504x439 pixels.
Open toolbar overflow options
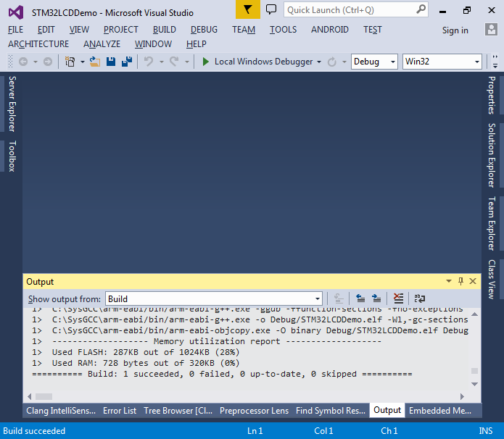click(x=495, y=62)
